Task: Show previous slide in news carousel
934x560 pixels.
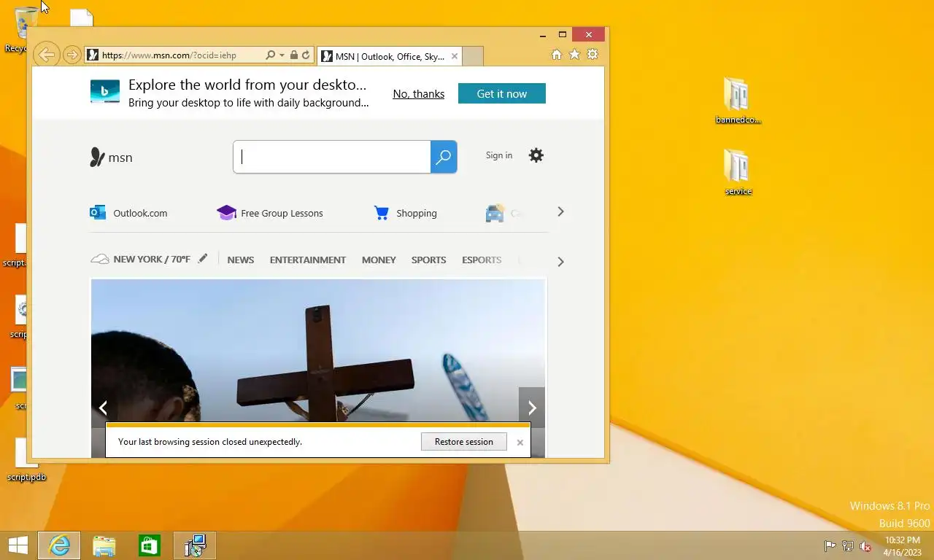Action: click(x=103, y=408)
